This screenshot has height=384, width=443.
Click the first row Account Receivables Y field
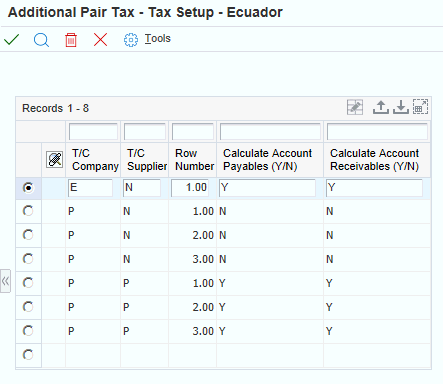tap(374, 188)
